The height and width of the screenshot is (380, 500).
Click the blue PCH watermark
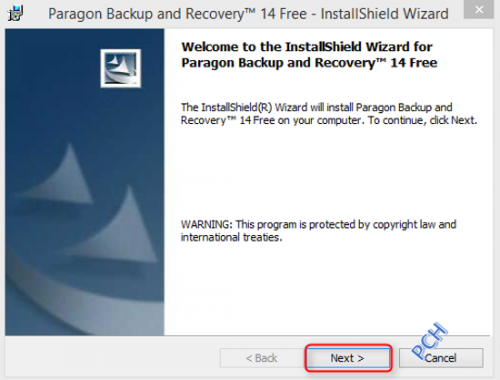pos(429,341)
